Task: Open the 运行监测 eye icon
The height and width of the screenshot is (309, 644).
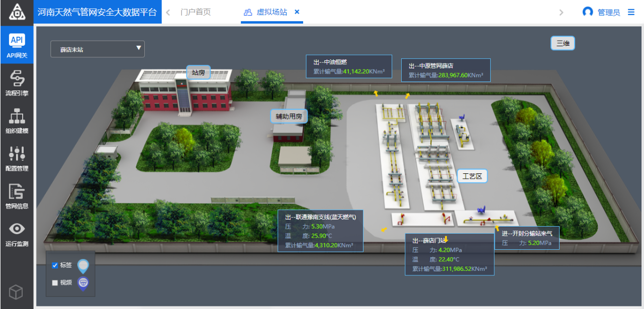Action: 17,229
